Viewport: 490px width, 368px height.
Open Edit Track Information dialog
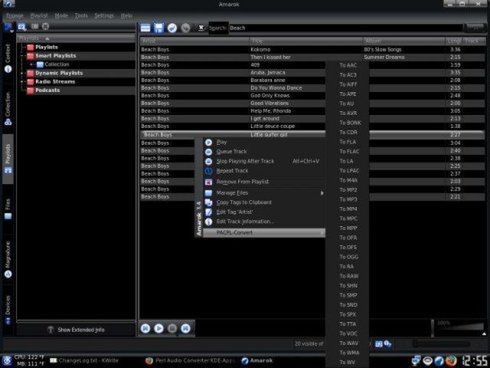pyautogui.click(x=264, y=222)
